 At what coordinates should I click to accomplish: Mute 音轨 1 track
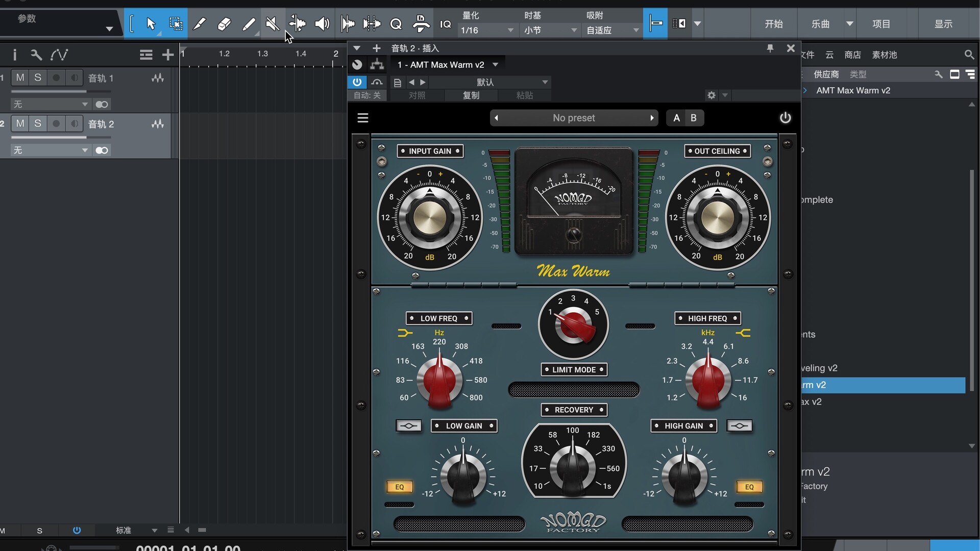click(20, 78)
